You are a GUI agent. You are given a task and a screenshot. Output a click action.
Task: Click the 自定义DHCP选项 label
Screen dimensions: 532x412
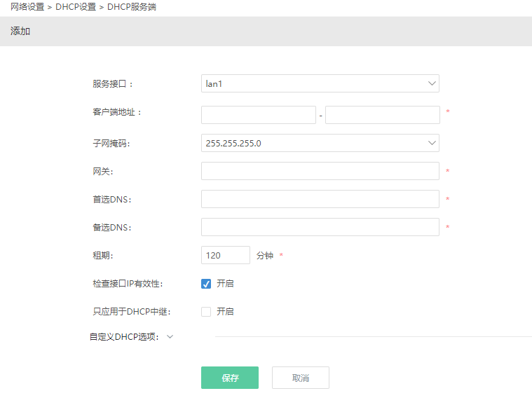point(124,337)
